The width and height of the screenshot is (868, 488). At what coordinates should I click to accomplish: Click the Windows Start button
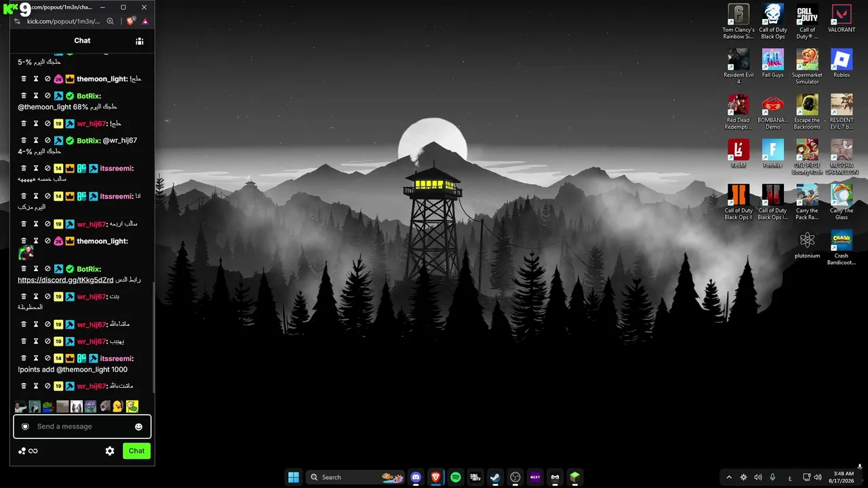click(x=294, y=477)
